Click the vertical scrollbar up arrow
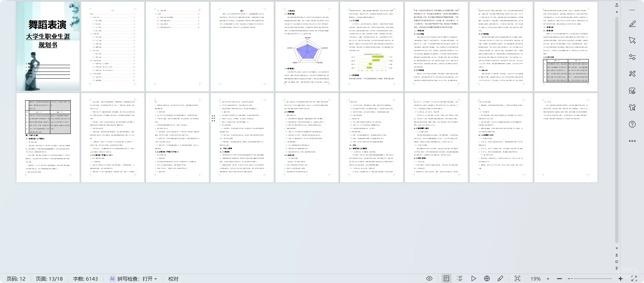Screen dimensions: 644x283 (617, 12)
